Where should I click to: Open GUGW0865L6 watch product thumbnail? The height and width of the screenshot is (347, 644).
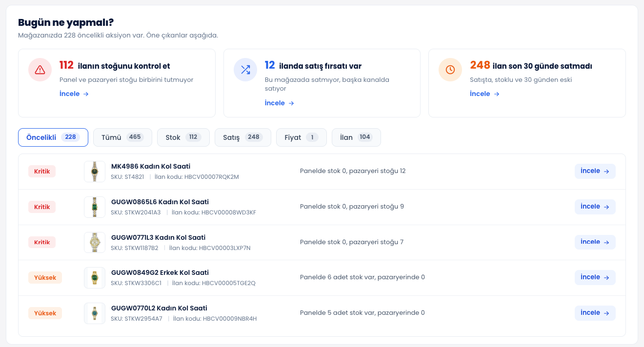coord(95,207)
